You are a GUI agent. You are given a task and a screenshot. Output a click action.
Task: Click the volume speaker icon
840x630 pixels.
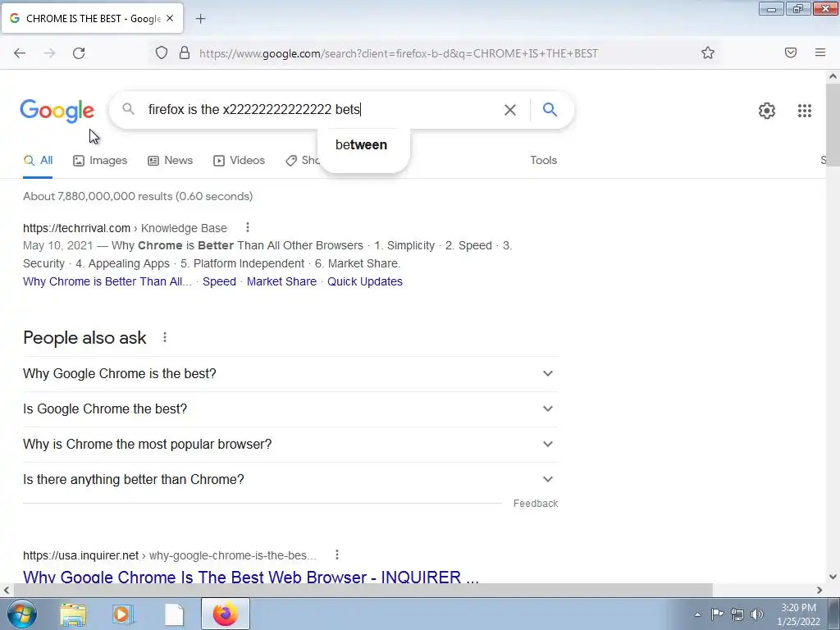tap(757, 614)
